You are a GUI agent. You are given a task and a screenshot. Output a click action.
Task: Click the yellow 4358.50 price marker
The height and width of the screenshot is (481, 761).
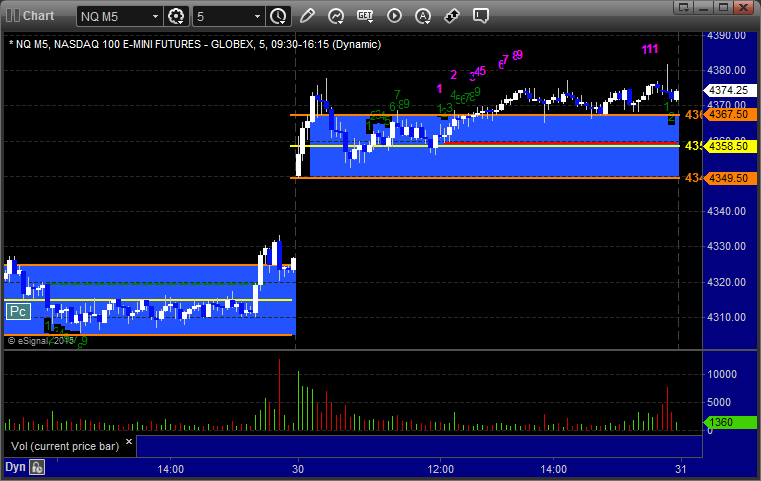point(728,146)
